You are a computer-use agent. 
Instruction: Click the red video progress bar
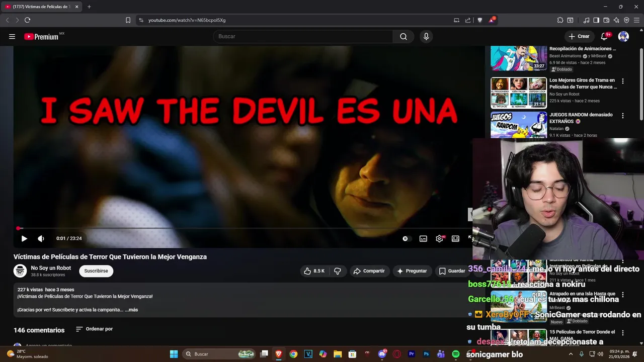click(x=243, y=228)
